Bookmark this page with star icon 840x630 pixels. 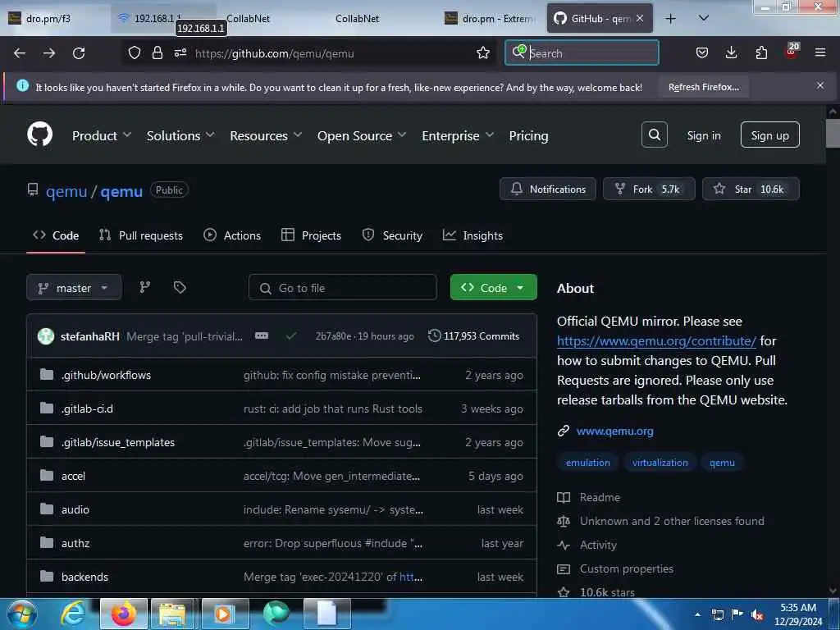click(483, 52)
